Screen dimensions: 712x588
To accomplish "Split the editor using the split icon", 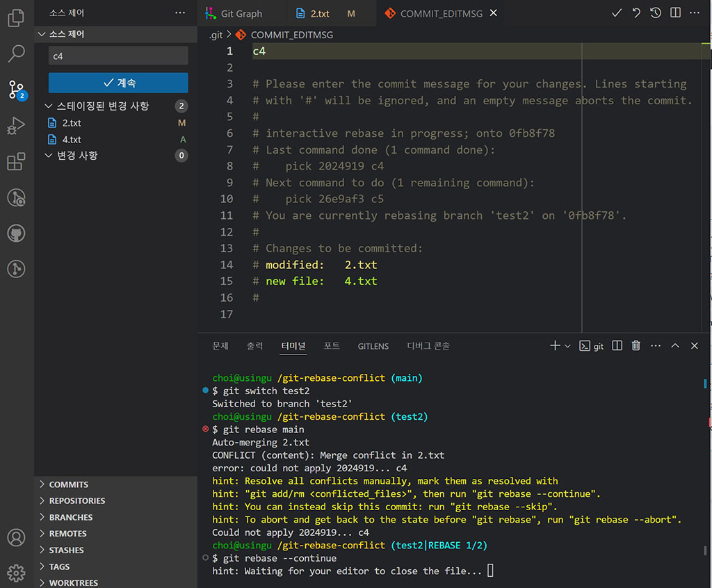I will (674, 13).
